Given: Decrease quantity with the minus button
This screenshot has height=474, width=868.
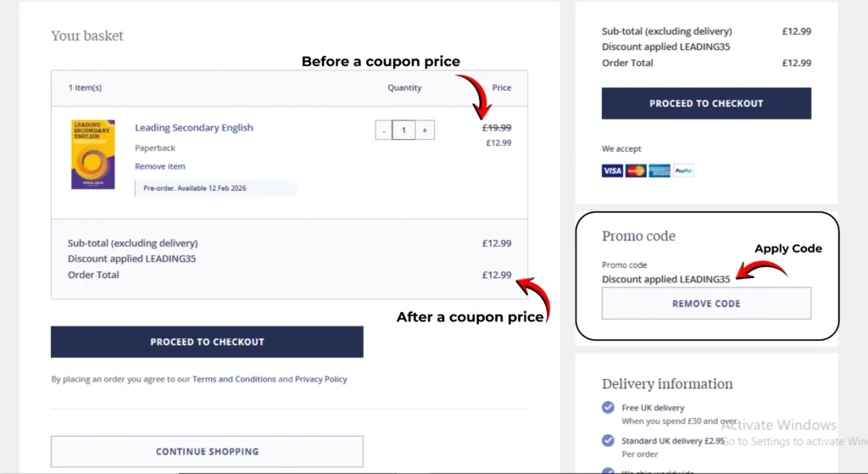Looking at the screenshot, I should tap(384, 131).
